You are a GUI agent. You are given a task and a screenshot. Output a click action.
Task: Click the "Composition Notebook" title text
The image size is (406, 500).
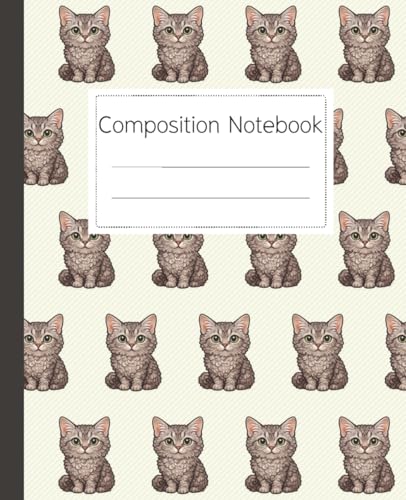(210, 125)
